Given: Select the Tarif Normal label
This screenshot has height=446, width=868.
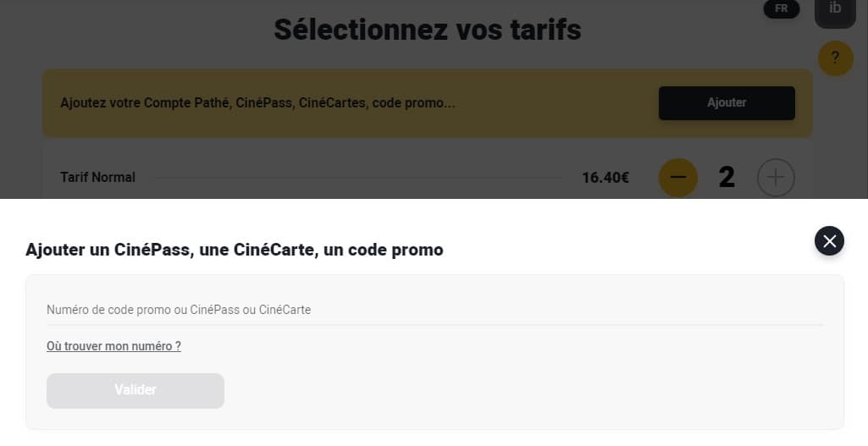Looking at the screenshot, I should 97,178.
